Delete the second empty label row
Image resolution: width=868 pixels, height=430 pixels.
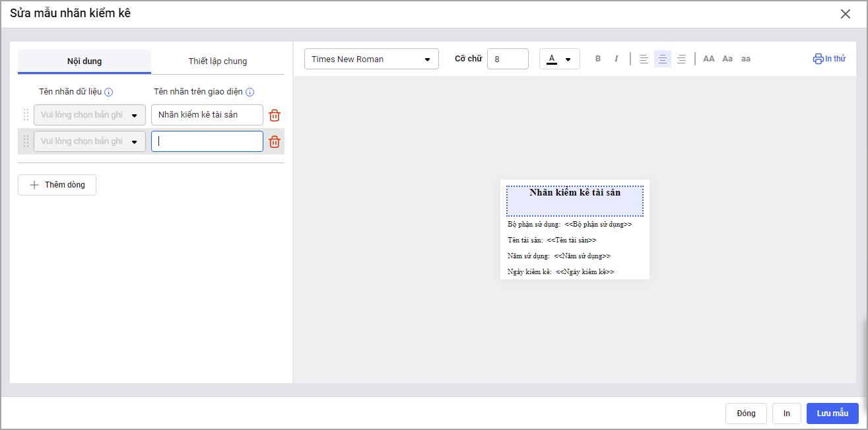click(x=275, y=142)
